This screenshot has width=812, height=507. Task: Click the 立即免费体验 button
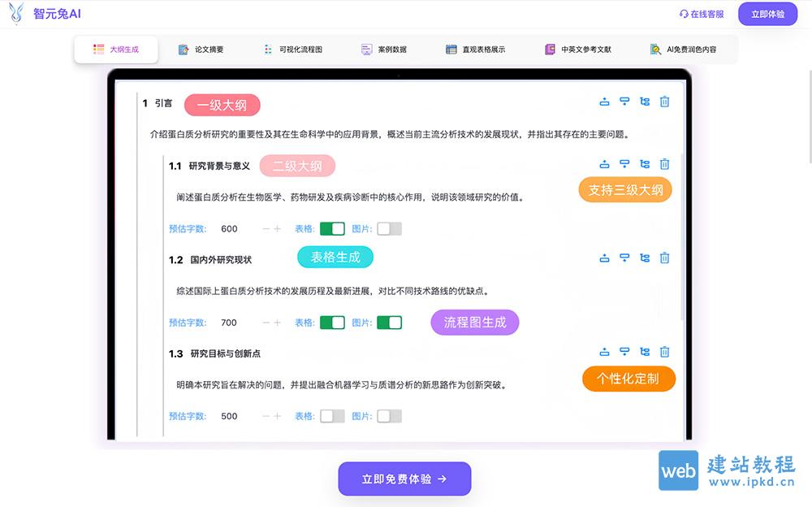pyautogui.click(x=404, y=479)
